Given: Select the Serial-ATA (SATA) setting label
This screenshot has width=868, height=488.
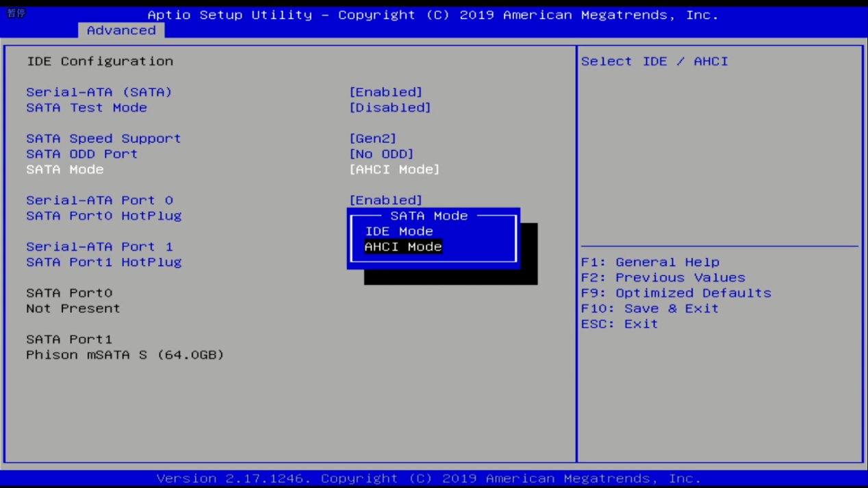Looking at the screenshot, I should [x=99, y=92].
